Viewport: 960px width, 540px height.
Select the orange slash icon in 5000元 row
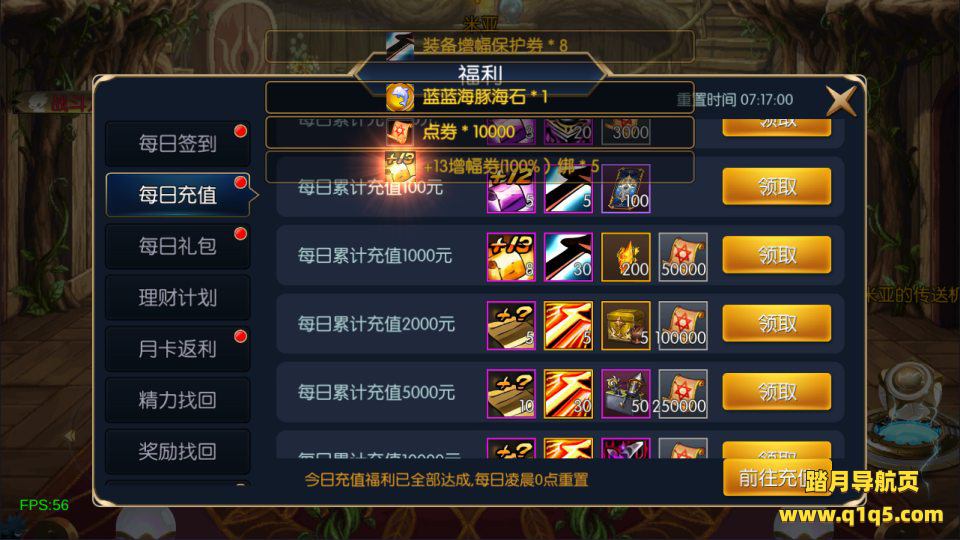pyautogui.click(x=568, y=394)
